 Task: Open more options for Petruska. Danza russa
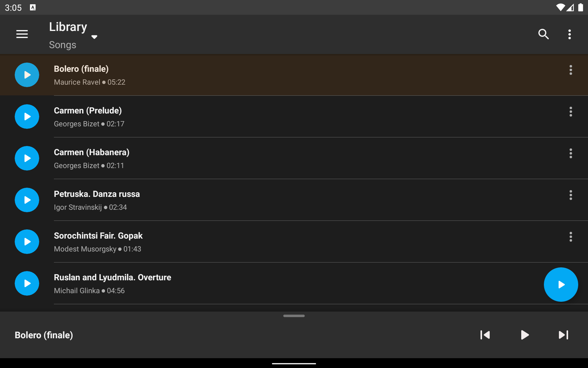[x=571, y=195]
